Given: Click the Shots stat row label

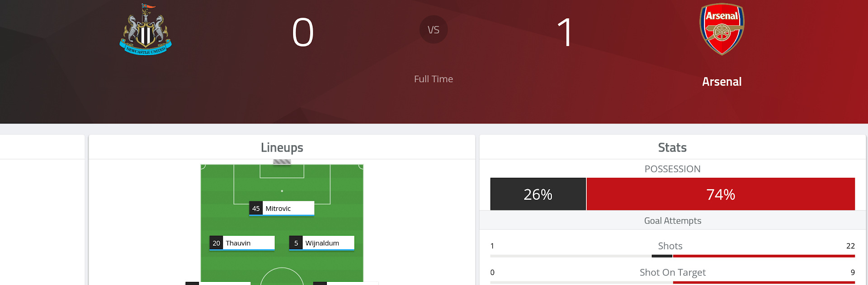Looking at the screenshot, I should tap(670, 246).
